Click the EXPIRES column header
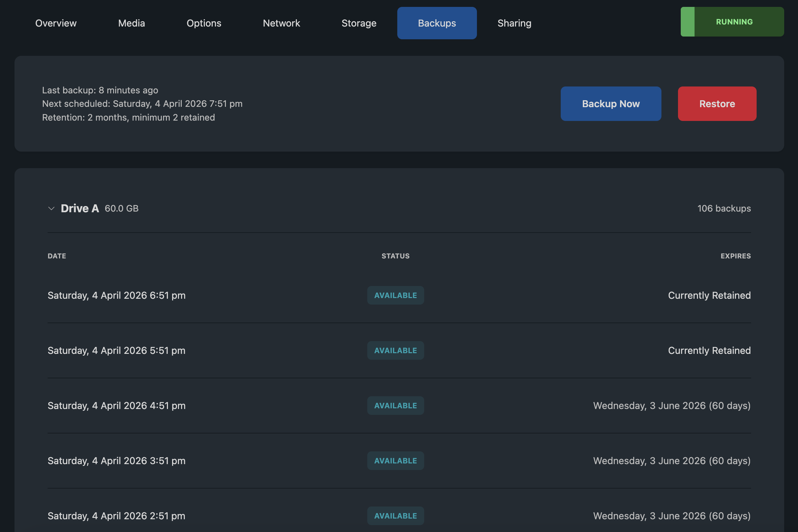 [x=736, y=256]
